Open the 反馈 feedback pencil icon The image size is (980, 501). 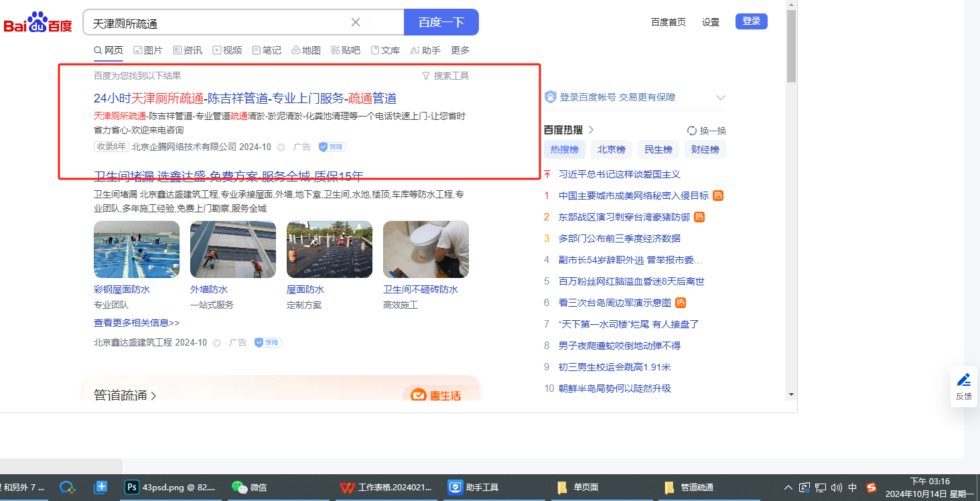pyautogui.click(x=964, y=380)
